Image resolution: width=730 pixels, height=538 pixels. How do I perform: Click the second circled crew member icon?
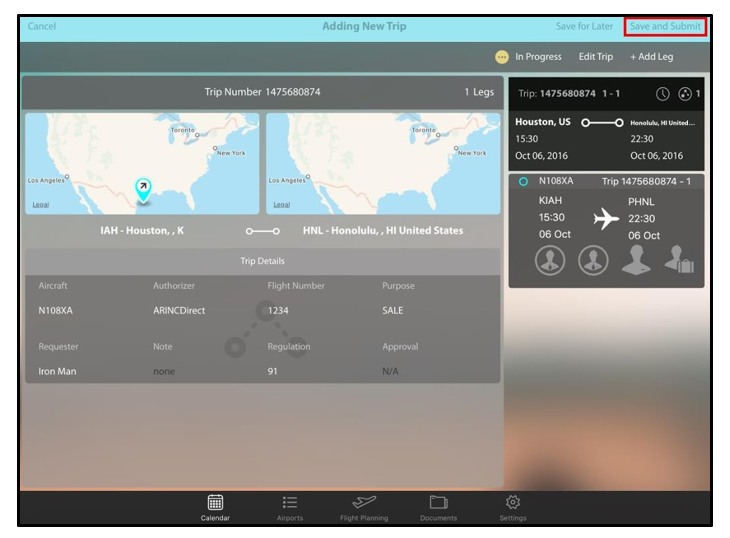point(593,260)
